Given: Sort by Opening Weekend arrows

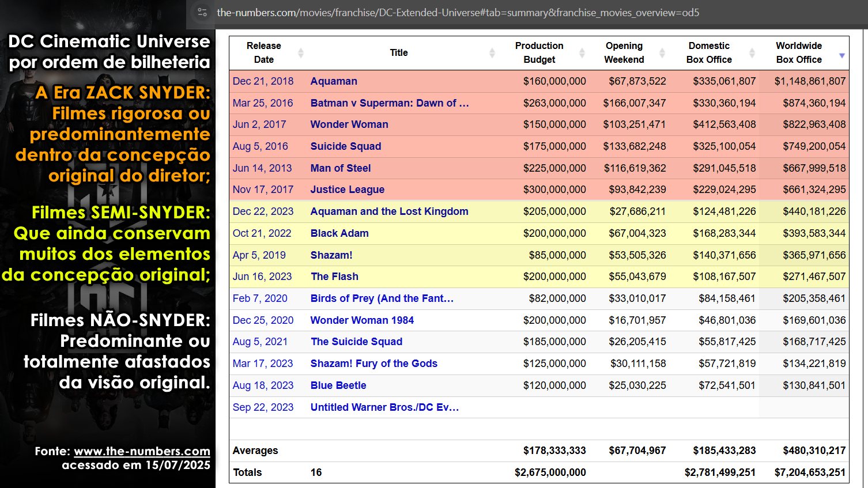Looking at the screenshot, I should (662, 53).
